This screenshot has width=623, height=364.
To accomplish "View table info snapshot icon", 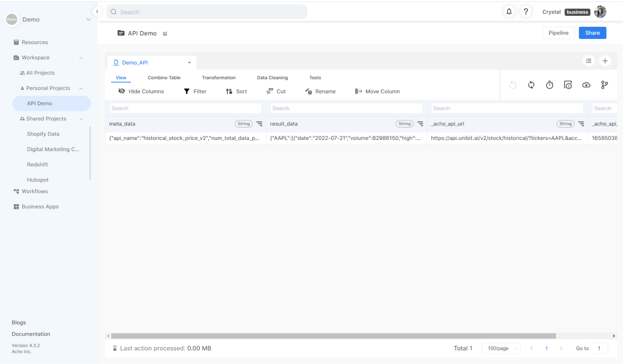I will click(x=568, y=85).
